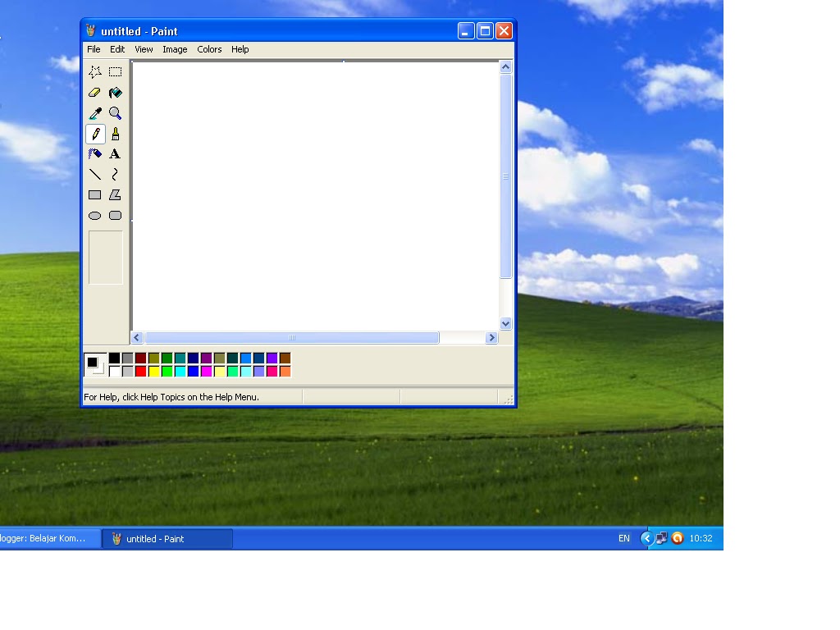This screenshot has width=840, height=630.
Task: Select the violet color swatch in top row
Action: (272, 358)
